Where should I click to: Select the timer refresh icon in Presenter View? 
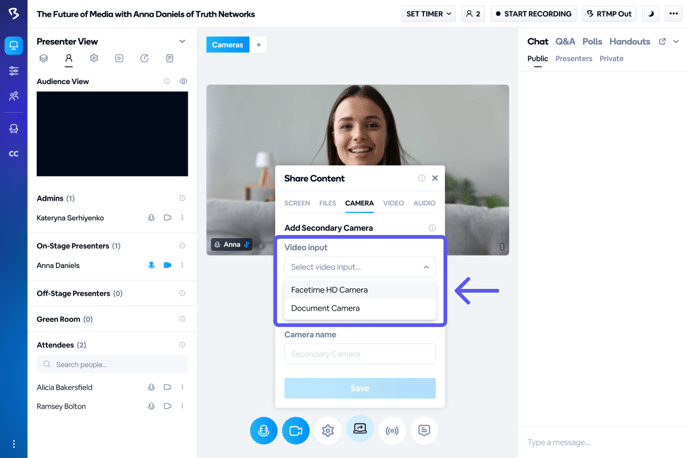(x=144, y=58)
